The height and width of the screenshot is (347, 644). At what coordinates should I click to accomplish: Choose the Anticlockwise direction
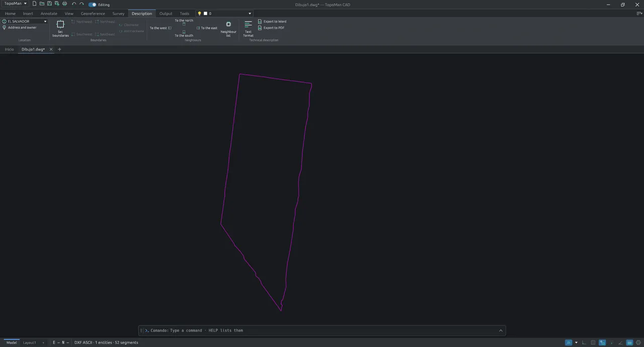tap(131, 31)
